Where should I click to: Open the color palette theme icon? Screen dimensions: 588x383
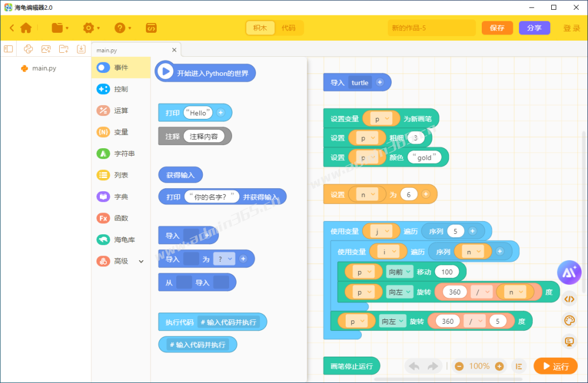click(569, 320)
